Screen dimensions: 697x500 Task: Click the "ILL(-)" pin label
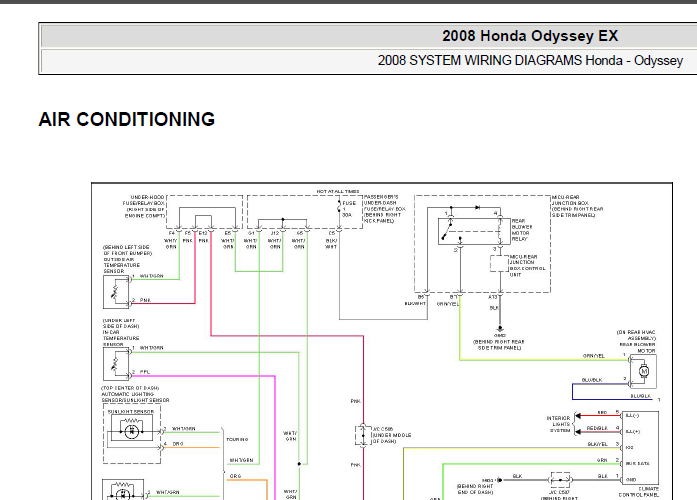(632, 416)
